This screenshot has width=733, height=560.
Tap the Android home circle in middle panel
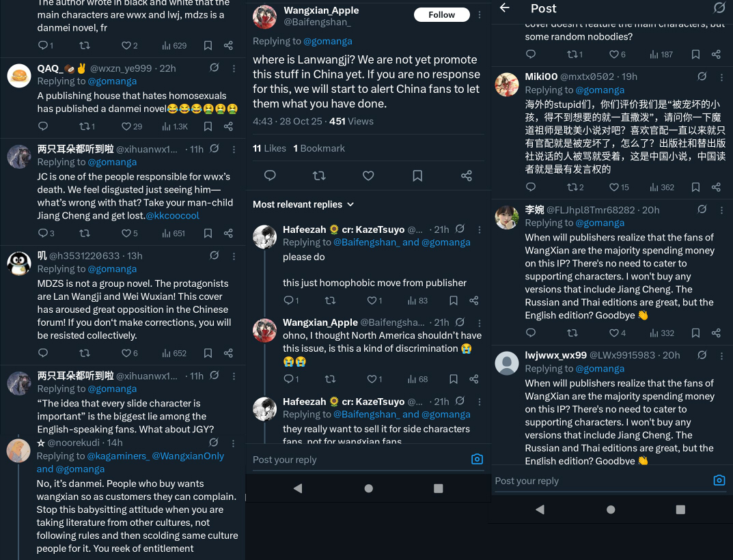coord(368,488)
